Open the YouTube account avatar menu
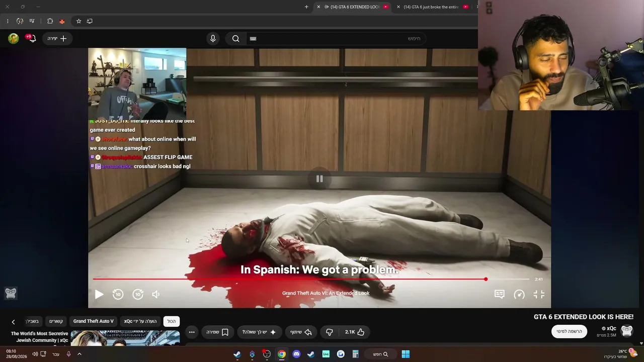This screenshot has height=362, width=644. coord(14,38)
